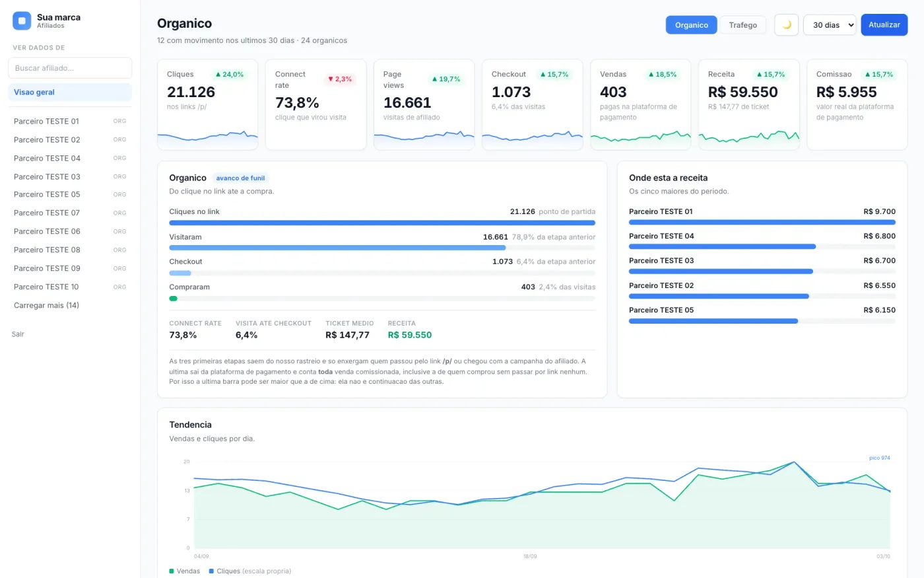Open Parceiro TESTE 01 in the sidebar
This screenshot has height=578, width=924.
coord(70,122)
